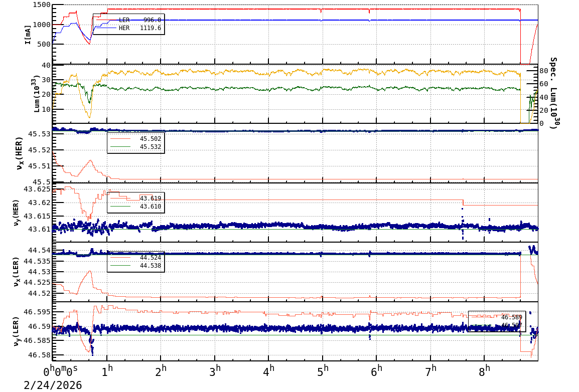This screenshot has width=579, height=392.
Task: Click the 43.625 tick label
Action: coord(37,189)
